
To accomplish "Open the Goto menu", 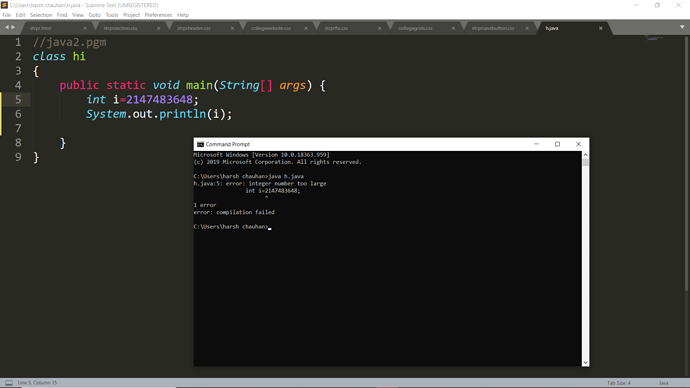I will point(95,15).
